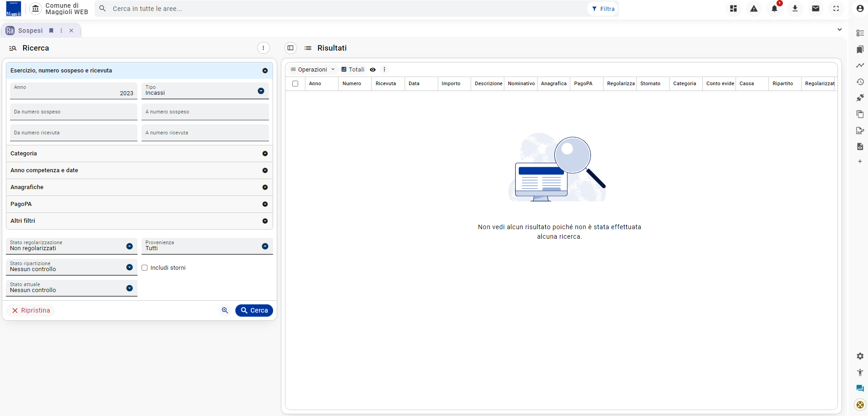This screenshot has height=416, width=868.
Task: Open the warning triangle alerts icon
Action: (x=754, y=9)
